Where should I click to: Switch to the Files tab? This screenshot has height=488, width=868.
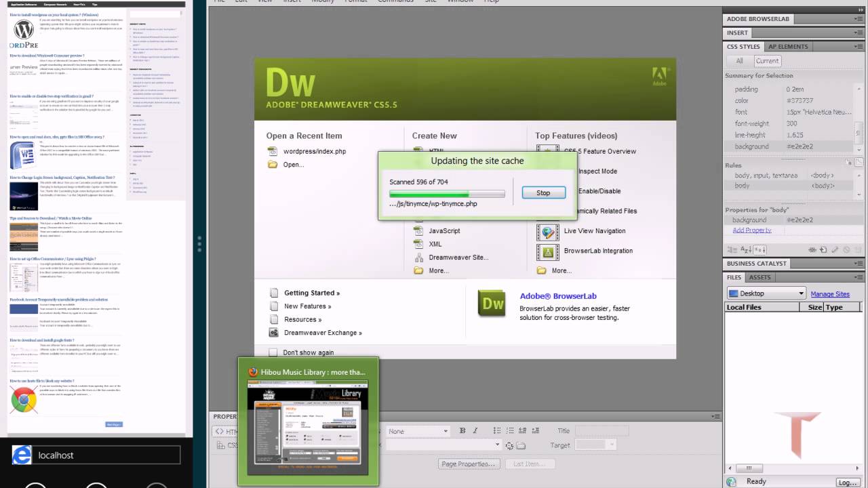tap(734, 277)
